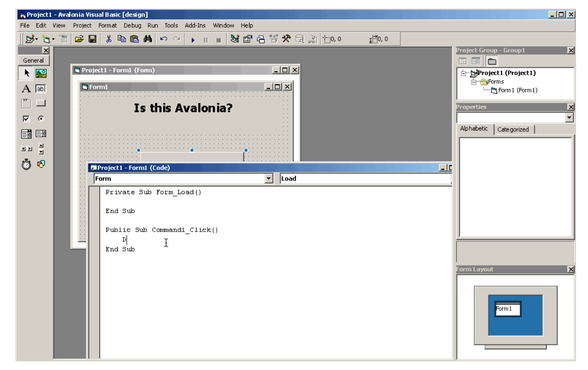Image resolution: width=588 pixels, height=370 pixels.
Task: Click the End (stop) toolbar button
Action: pyautogui.click(x=218, y=40)
